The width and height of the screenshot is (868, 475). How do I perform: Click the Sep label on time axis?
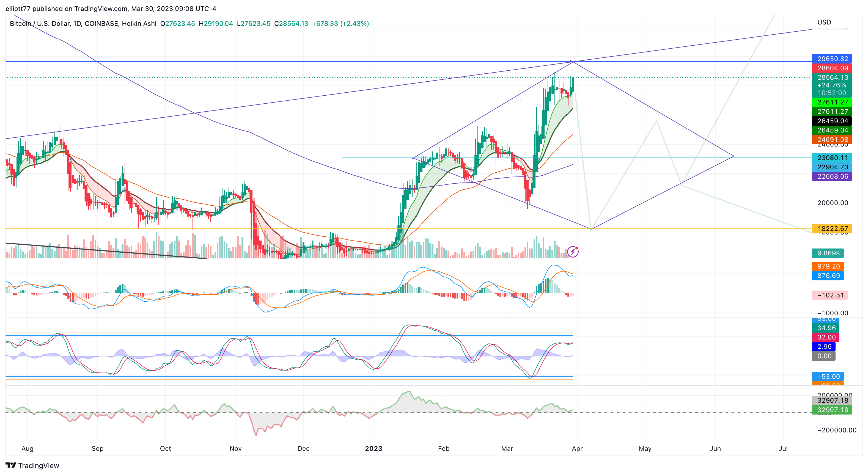[97, 449]
